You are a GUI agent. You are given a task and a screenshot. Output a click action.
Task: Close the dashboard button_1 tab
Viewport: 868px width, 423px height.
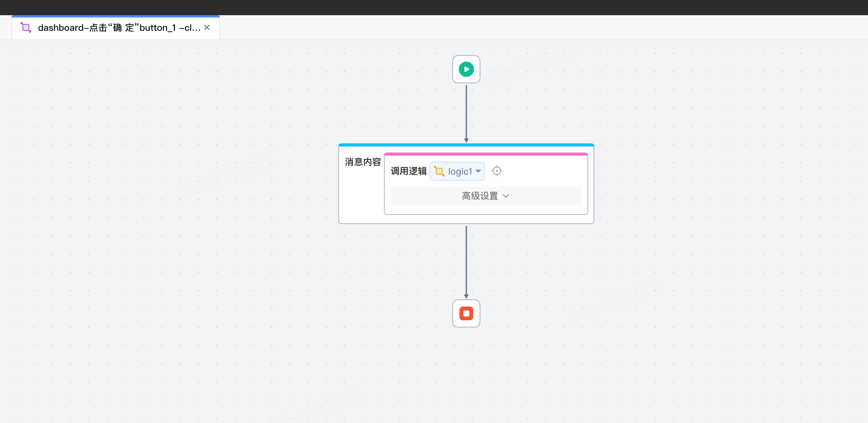[x=207, y=27]
